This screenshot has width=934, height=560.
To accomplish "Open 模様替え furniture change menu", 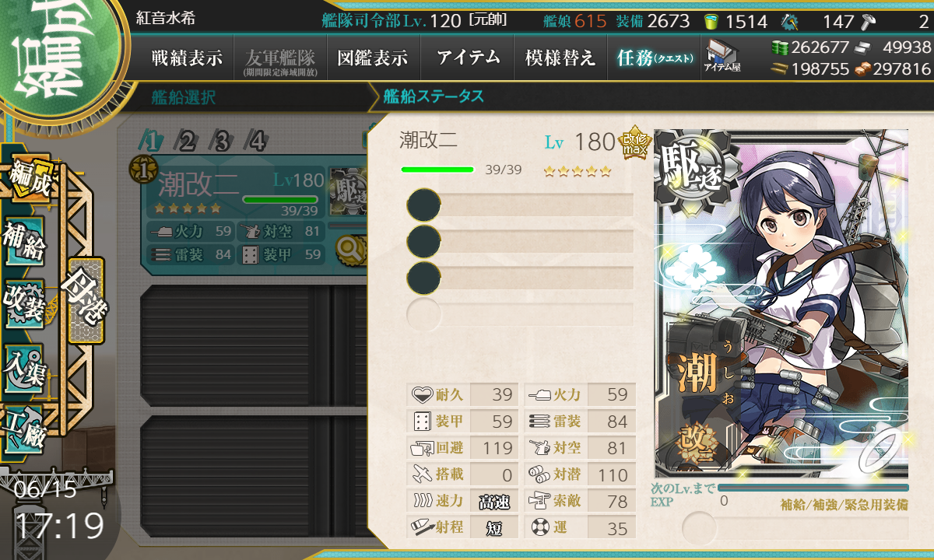I will click(560, 58).
